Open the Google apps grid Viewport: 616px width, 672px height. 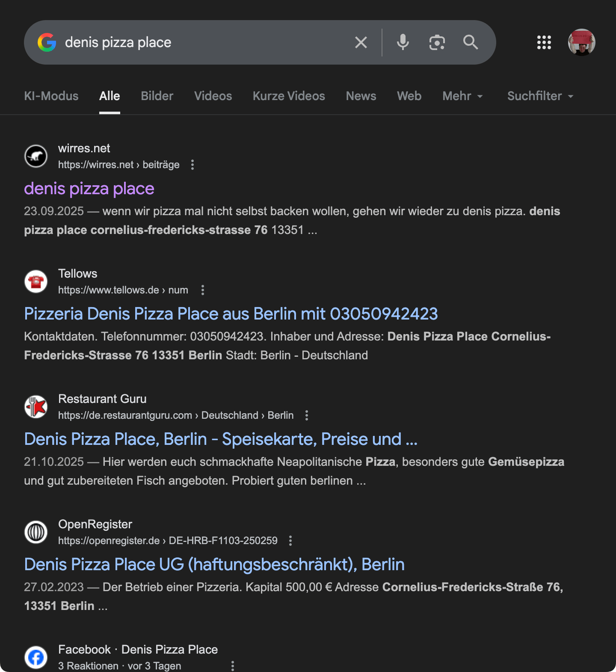pos(544,42)
